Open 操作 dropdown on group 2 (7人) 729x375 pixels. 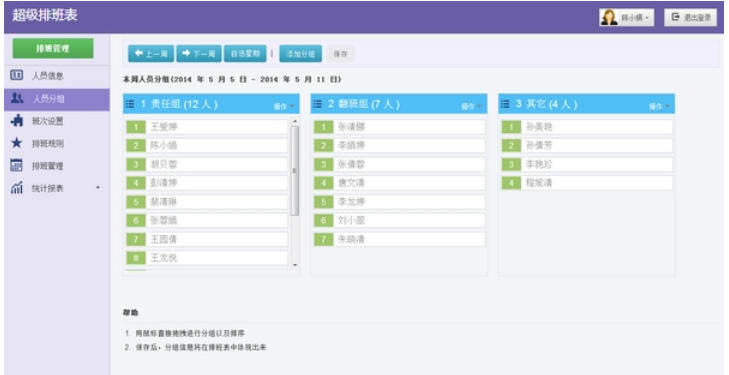471,106
